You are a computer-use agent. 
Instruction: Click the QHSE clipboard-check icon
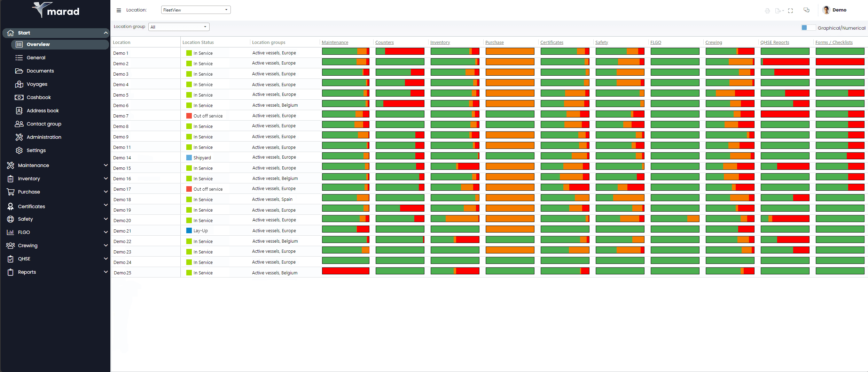(10, 259)
